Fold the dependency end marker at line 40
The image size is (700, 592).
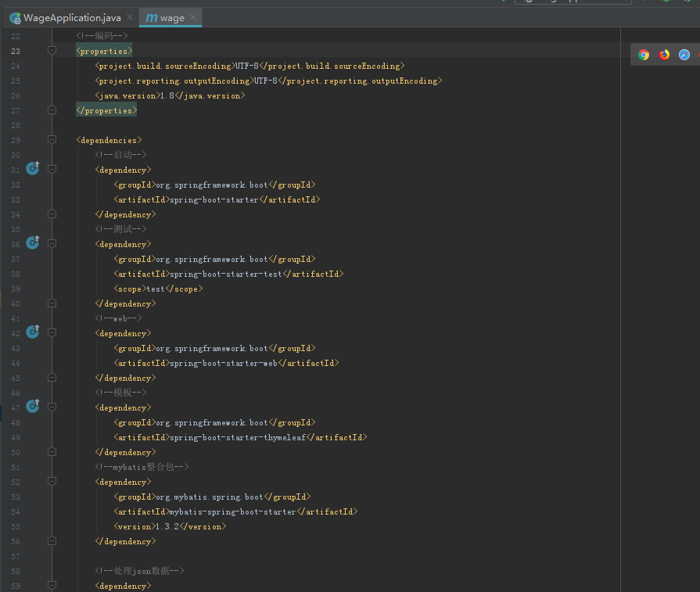tap(52, 303)
